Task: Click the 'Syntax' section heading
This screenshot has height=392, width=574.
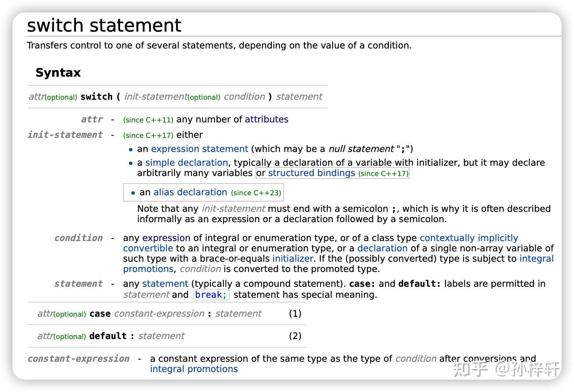Action: point(58,73)
